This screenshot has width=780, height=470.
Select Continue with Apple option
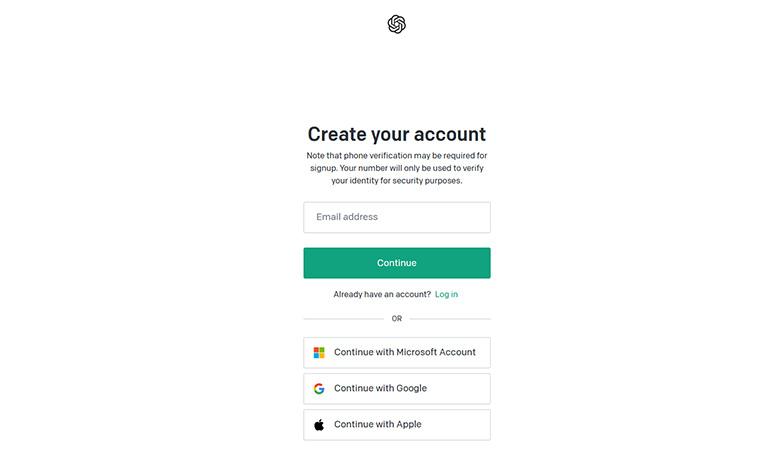coord(397,425)
